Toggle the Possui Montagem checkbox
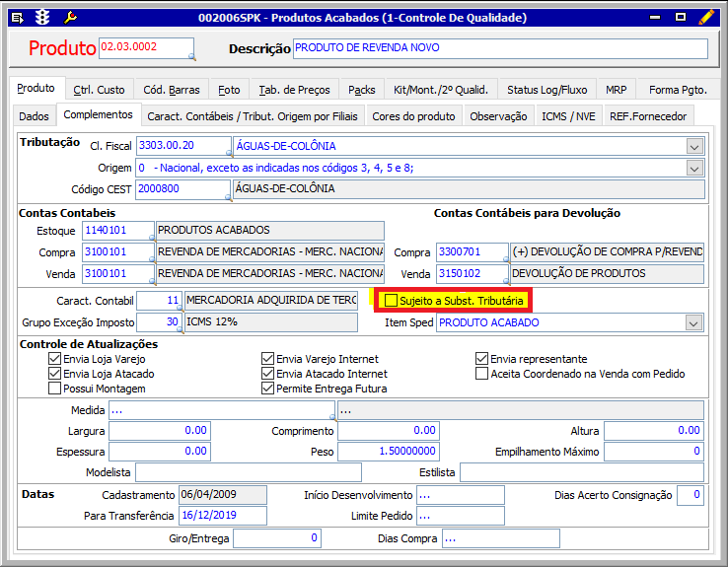The height and width of the screenshot is (567, 728). (x=55, y=389)
